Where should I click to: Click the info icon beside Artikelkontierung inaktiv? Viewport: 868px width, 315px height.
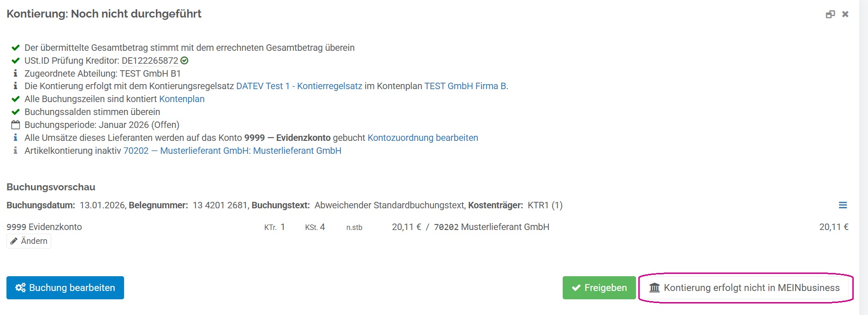pos(16,151)
